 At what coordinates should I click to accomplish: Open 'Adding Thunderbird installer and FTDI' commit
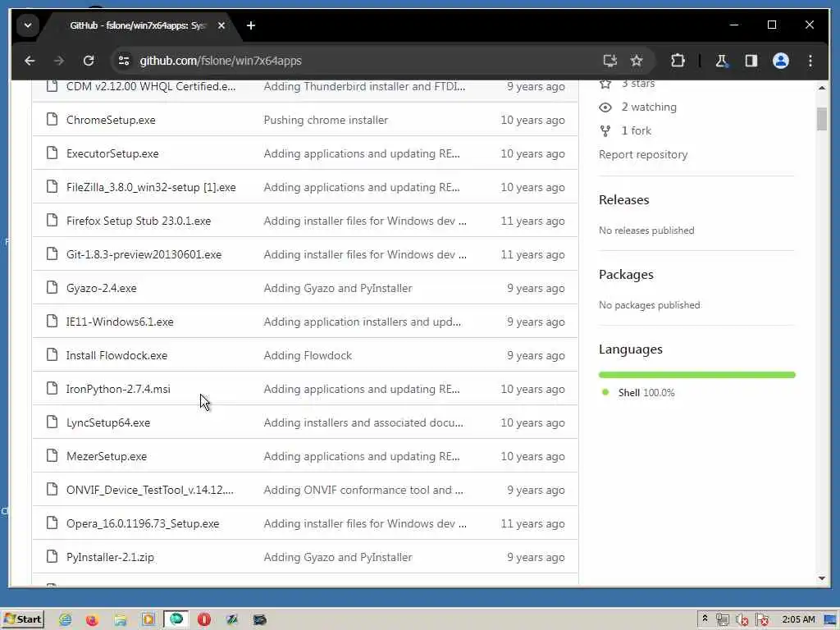[x=364, y=86]
